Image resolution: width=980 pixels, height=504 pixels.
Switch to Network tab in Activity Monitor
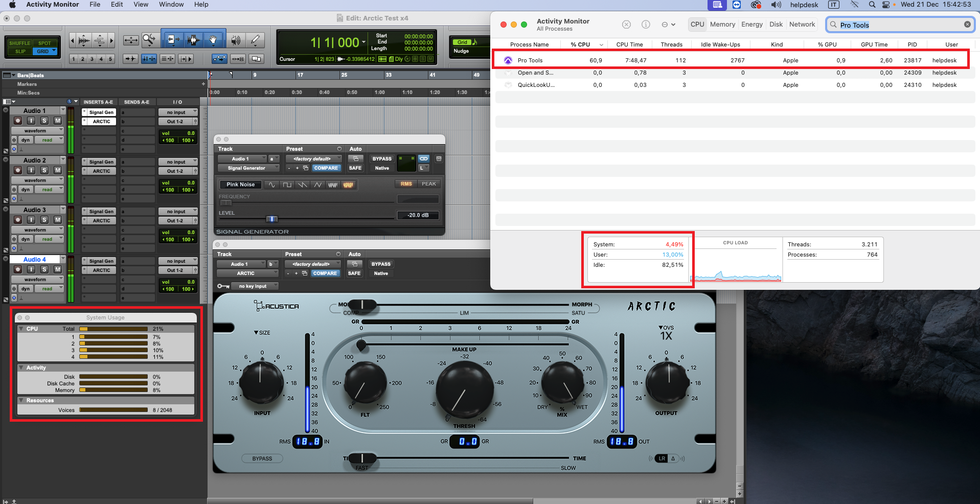tap(802, 25)
